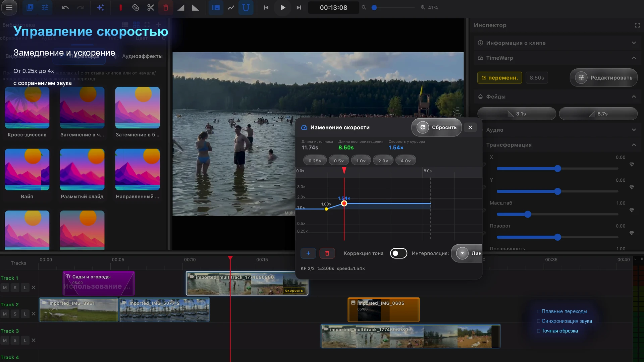Select the 1.54x keyframe point on curve

[x=344, y=203]
